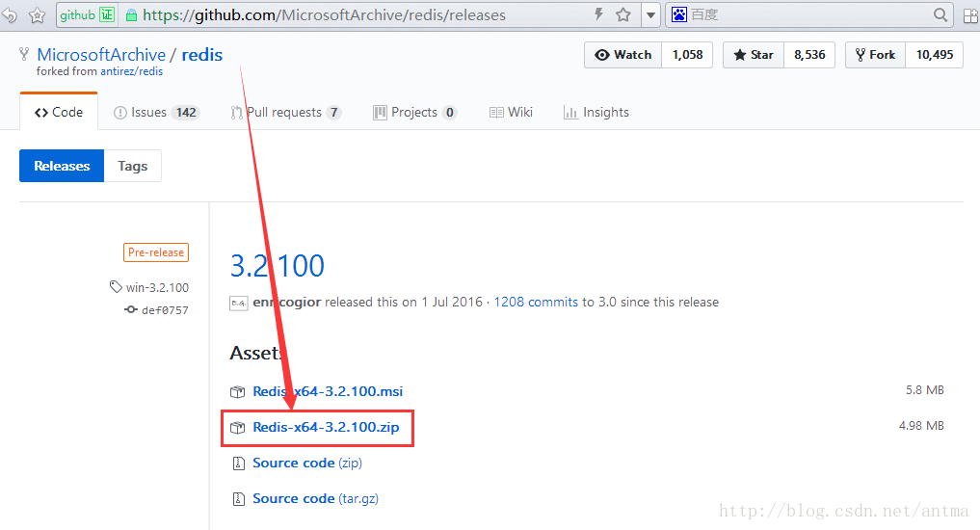Click the commit icon beside def0757
Viewport: 980px width, 530px height.
point(131,309)
